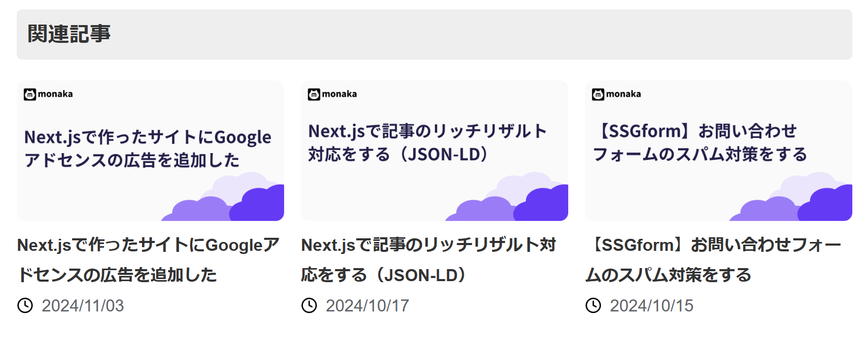Click the clock icon beside 2024/11/03

[25, 306]
